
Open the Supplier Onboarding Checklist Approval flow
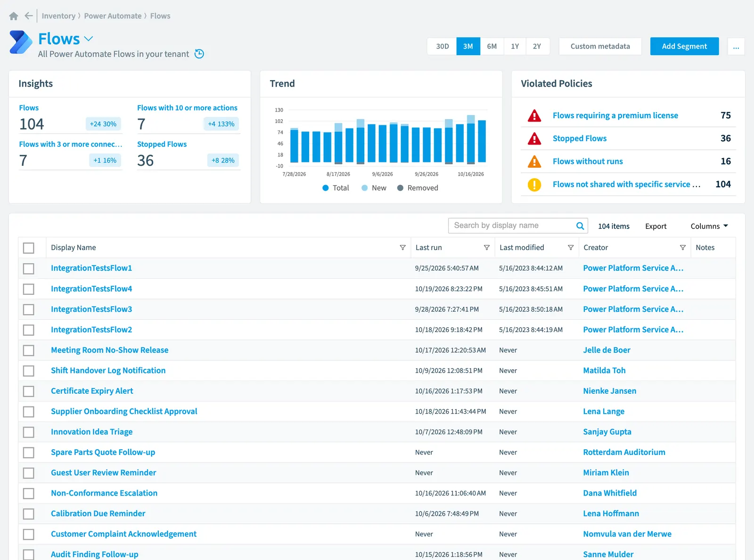click(x=124, y=411)
